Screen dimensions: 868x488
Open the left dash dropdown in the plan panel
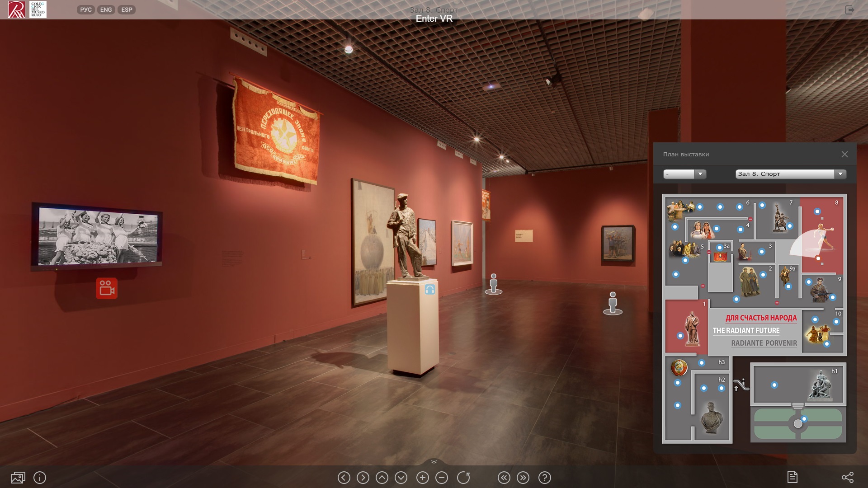coord(684,174)
